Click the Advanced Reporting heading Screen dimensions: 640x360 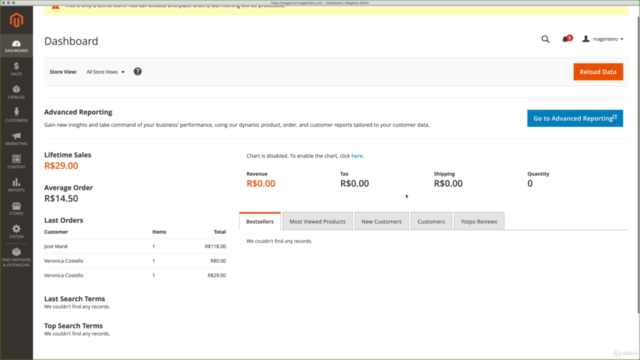[x=78, y=112]
